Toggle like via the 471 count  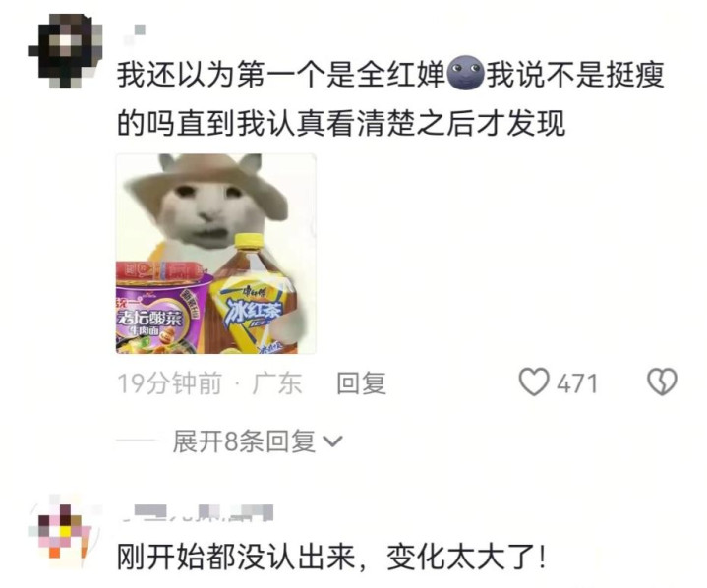point(576,383)
